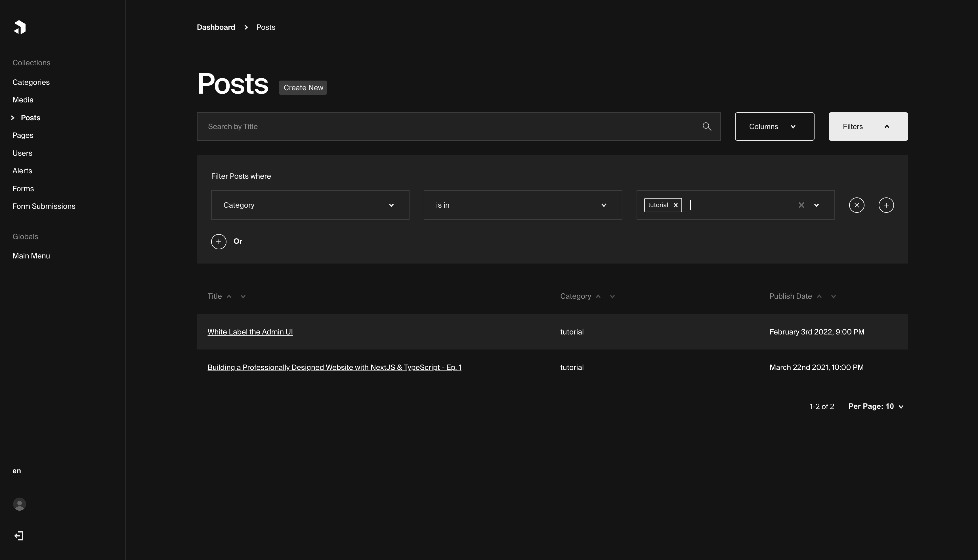Click the log out icon
The image size is (978, 560).
tap(19, 536)
